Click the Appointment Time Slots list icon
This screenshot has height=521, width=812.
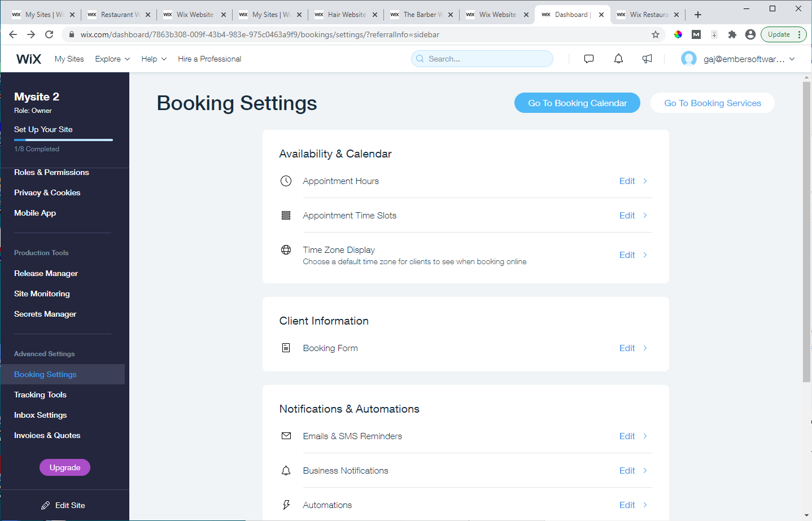tap(286, 215)
